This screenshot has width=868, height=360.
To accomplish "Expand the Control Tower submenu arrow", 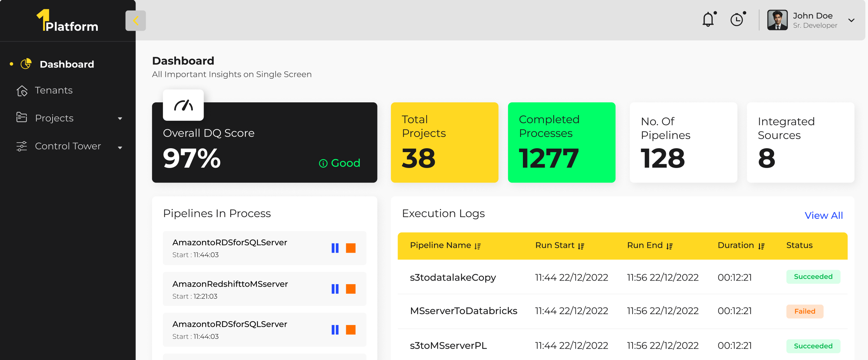I will pos(120,148).
